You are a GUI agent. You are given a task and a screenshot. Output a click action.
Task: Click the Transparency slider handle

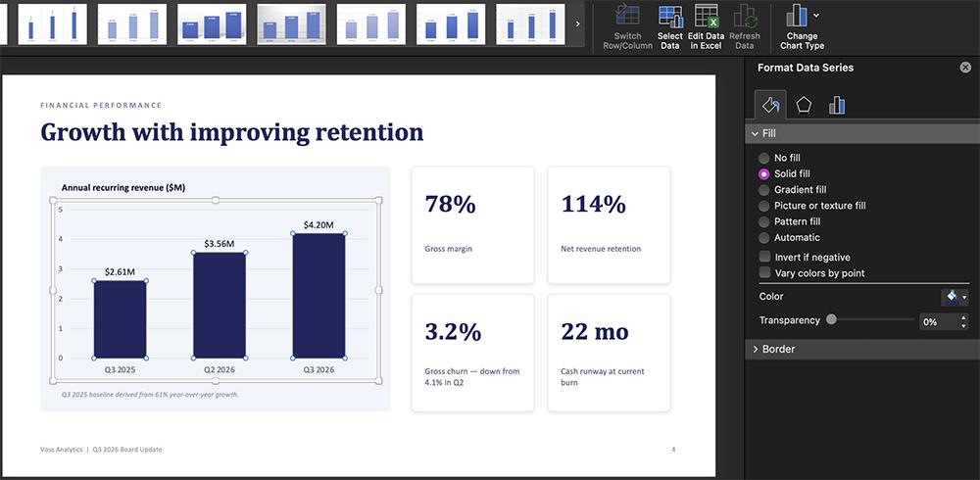click(x=831, y=319)
